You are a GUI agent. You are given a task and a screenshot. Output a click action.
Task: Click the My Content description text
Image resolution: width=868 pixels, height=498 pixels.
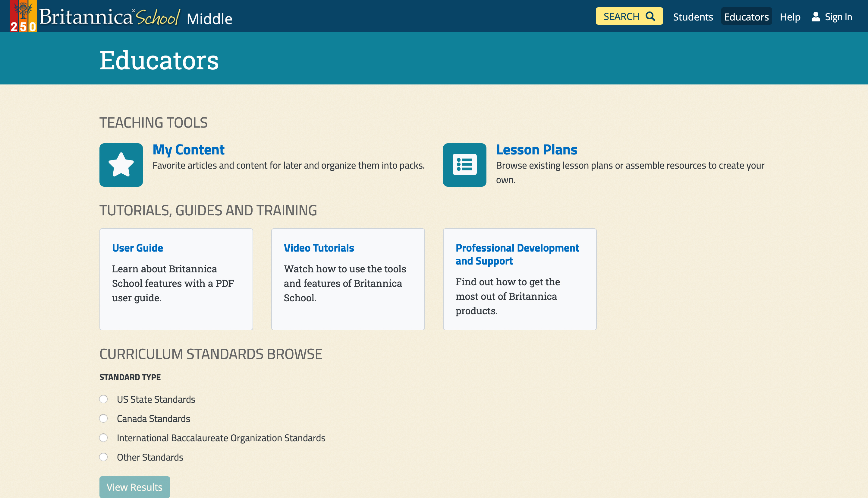288,166
